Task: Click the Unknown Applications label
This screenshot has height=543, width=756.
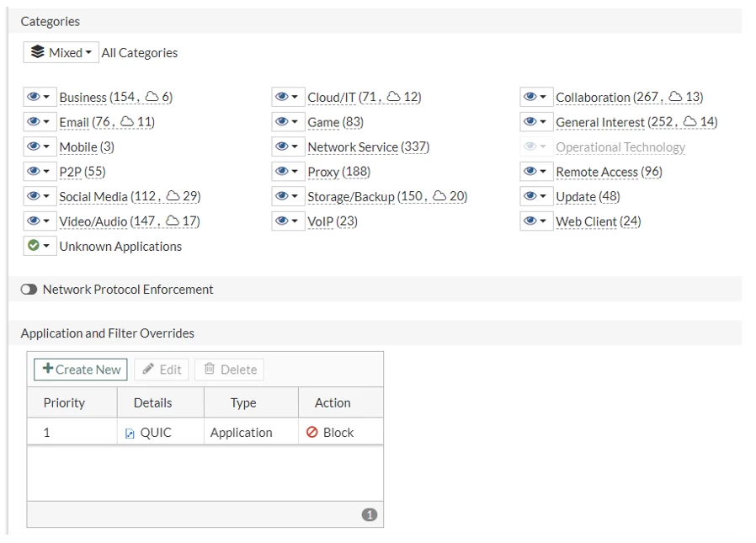Action: pos(120,247)
